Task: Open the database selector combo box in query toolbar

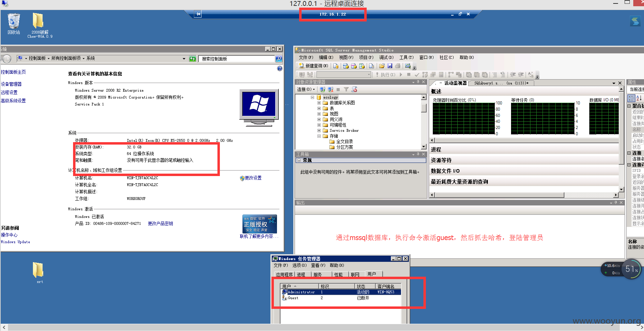Action: point(344,75)
